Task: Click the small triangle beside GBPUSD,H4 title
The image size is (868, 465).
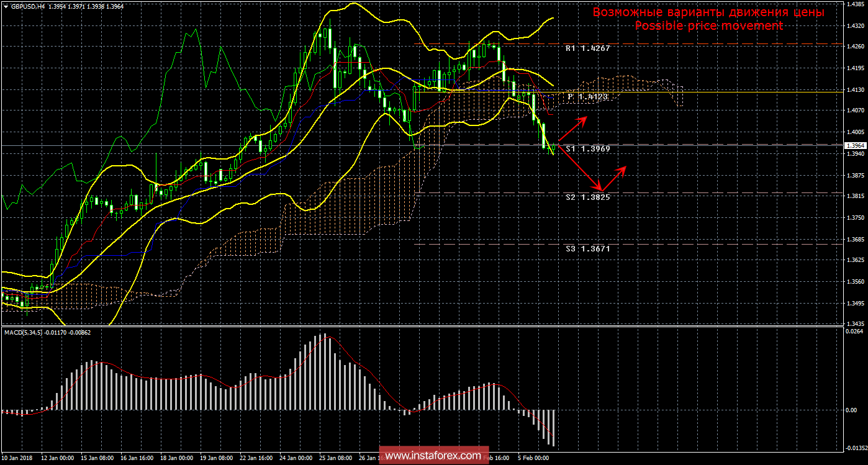Action: click(x=6, y=6)
